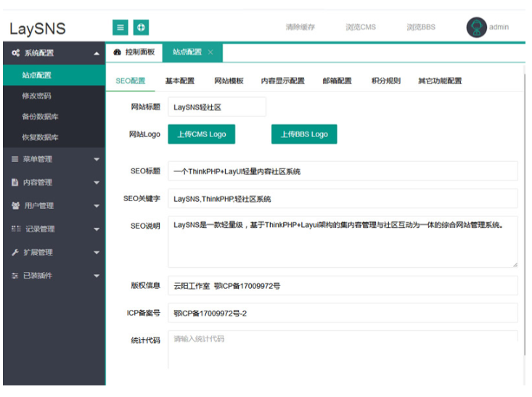This screenshot has height=397, width=532.
Task: Click the 网站标题 input field
Action: (x=217, y=107)
